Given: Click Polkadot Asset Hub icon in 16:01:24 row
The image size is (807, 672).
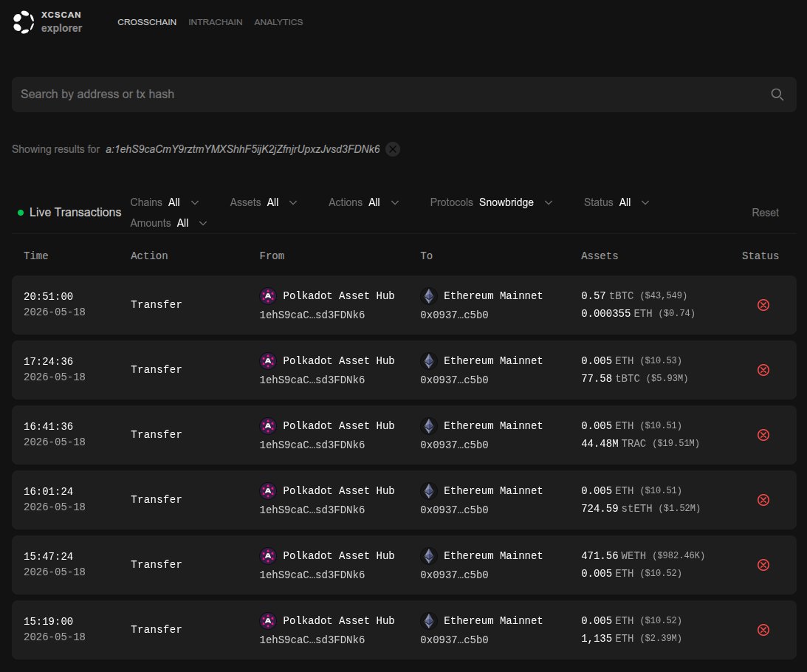Looking at the screenshot, I should (267, 490).
